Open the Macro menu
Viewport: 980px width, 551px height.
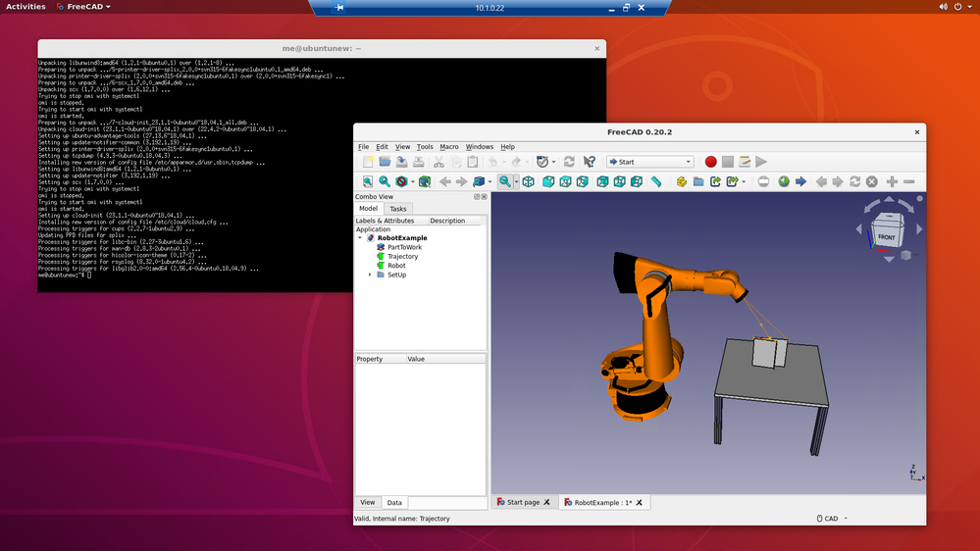tap(448, 147)
